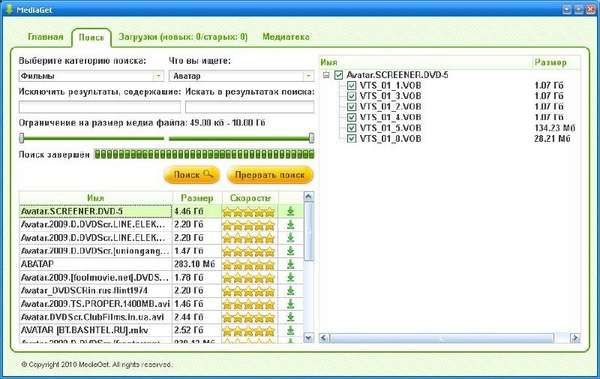Click results list scroll down arrow
600x379 pixels.
point(308,338)
